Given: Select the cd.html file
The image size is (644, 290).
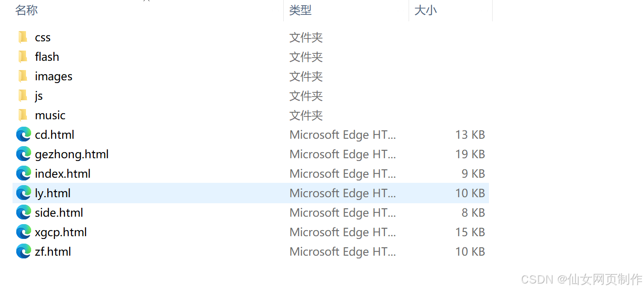Looking at the screenshot, I should pyautogui.click(x=54, y=134).
